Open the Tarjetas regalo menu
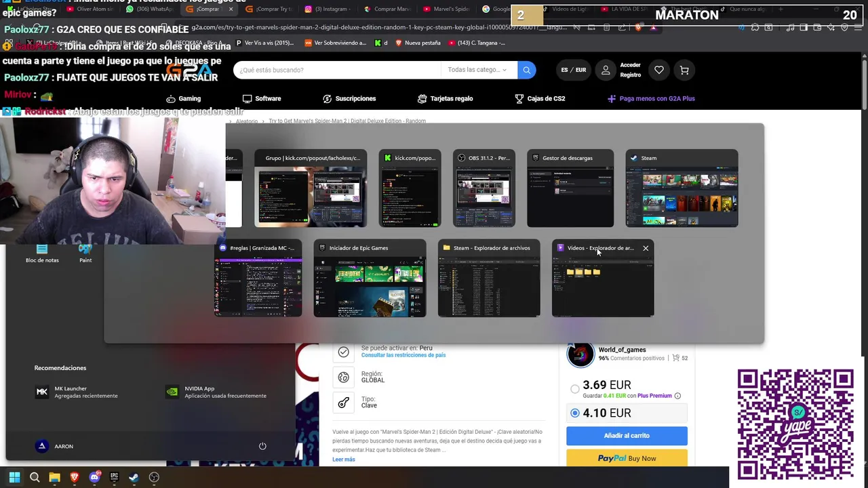This screenshot has height=488, width=868. coord(445,98)
